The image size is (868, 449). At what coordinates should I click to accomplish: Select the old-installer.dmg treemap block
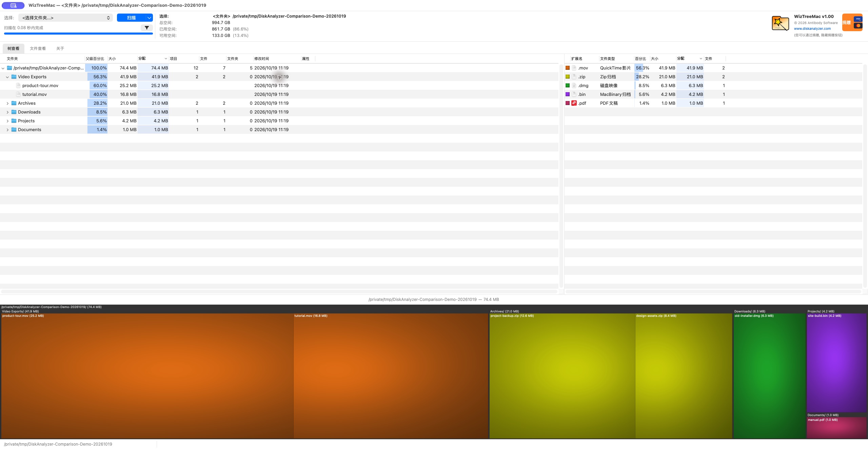(x=769, y=376)
